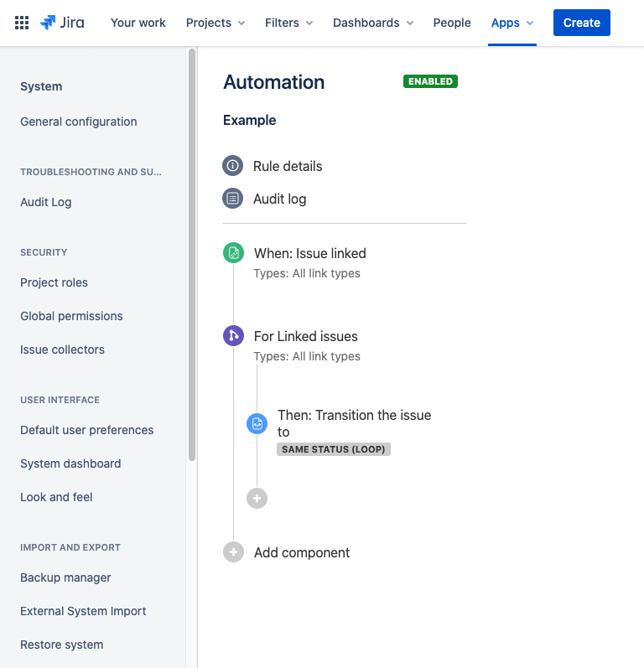Open Rule details

pos(288,166)
